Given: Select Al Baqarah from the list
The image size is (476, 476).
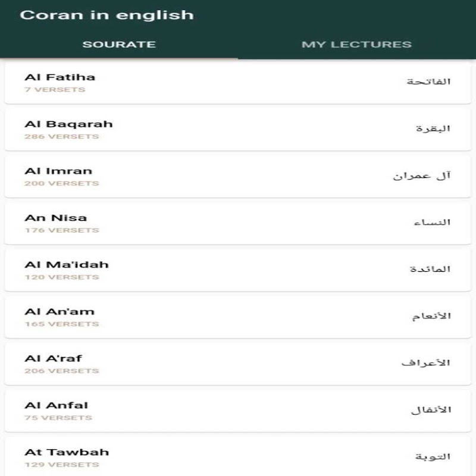Looking at the screenshot, I should [238, 129].
